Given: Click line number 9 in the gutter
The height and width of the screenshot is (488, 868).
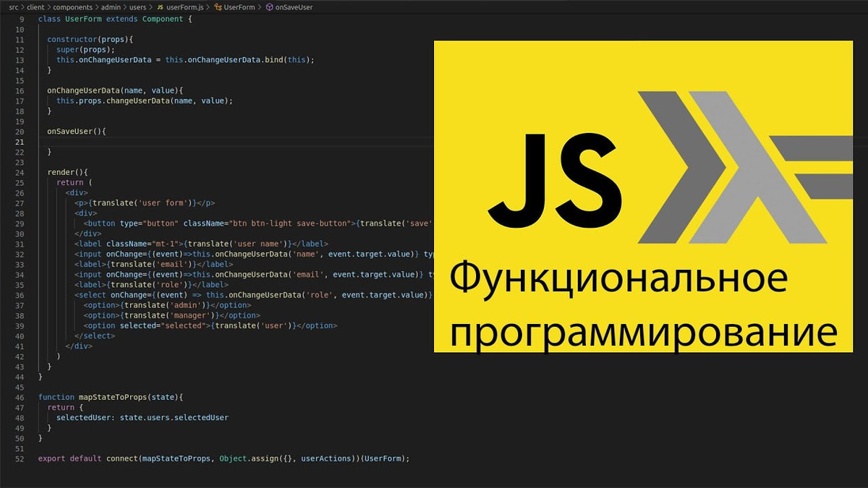Looking at the screenshot, I should tap(22, 19).
